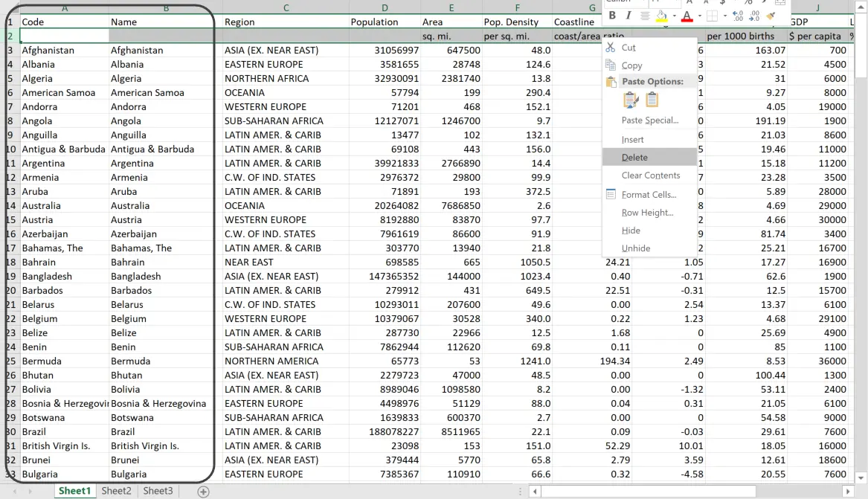Open fill color dropdown arrow
868x499 pixels.
(674, 16)
